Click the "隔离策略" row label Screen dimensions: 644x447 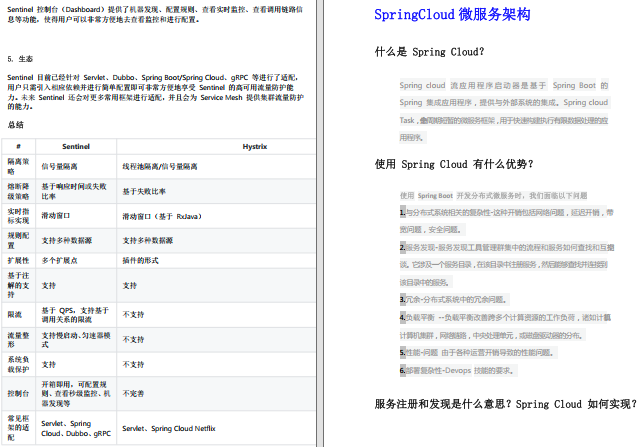point(18,166)
